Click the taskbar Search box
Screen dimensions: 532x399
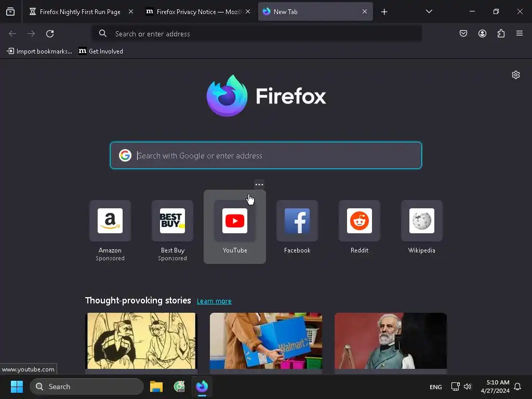tap(87, 387)
